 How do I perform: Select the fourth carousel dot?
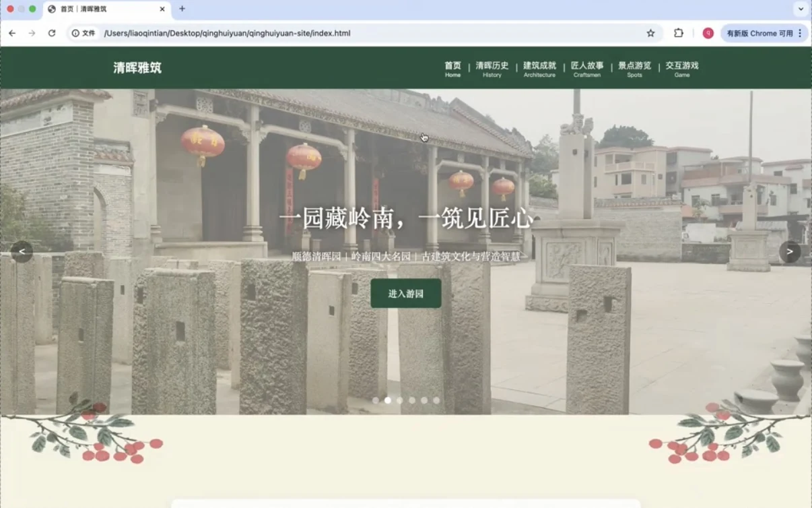412,400
